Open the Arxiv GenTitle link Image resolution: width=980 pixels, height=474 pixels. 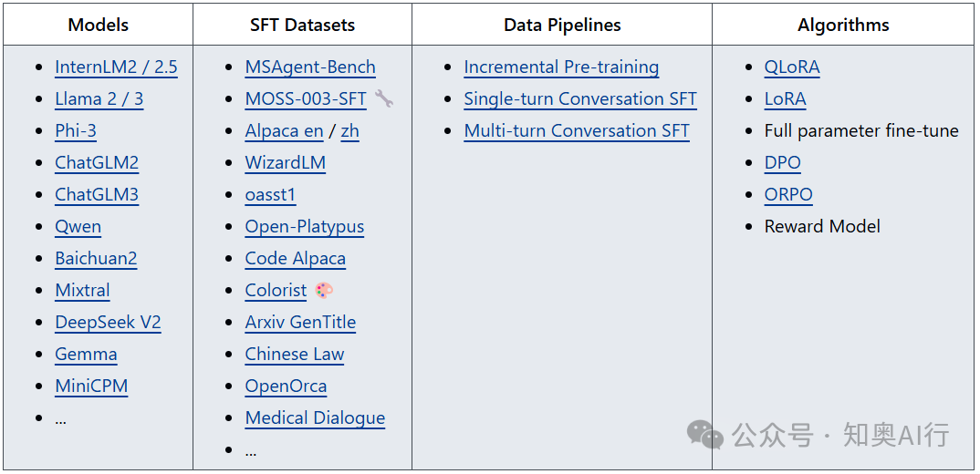click(x=300, y=323)
